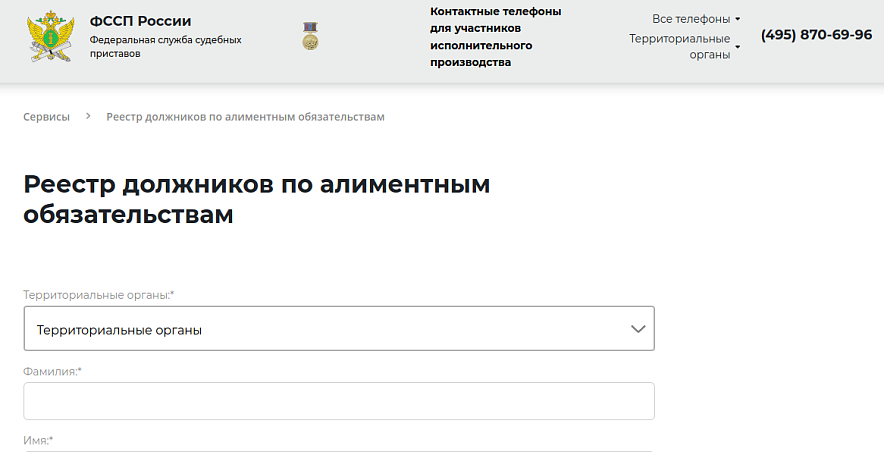Viewport: 884px width, 452px height.
Task: Click the ФССП России site title
Action: point(140,21)
